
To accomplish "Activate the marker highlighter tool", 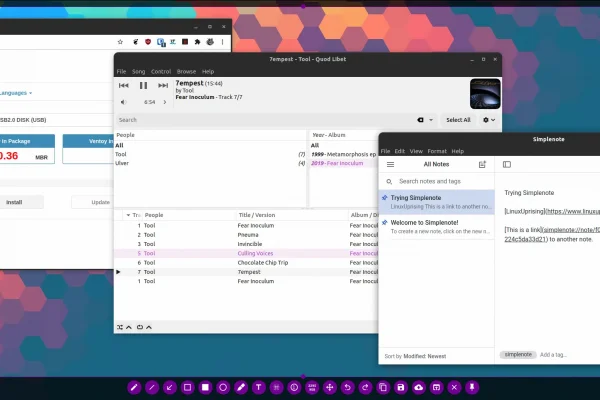I will pyautogui.click(x=241, y=387).
